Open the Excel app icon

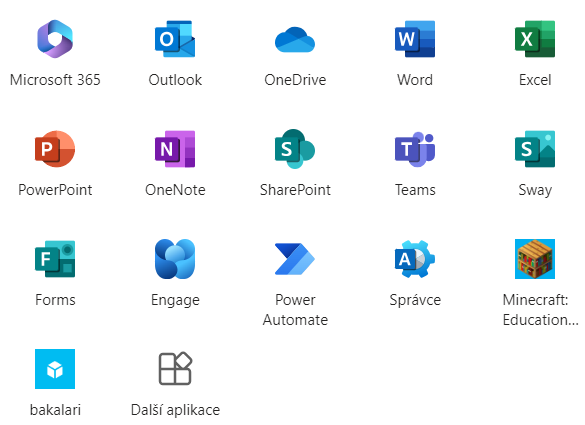coord(535,39)
